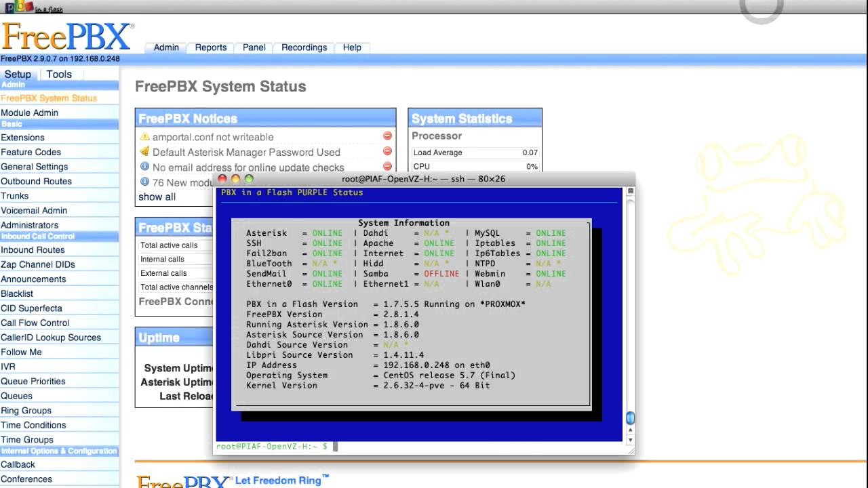Click the yellow minimize button of the ssh window
The height and width of the screenshot is (488, 868).
coord(235,179)
